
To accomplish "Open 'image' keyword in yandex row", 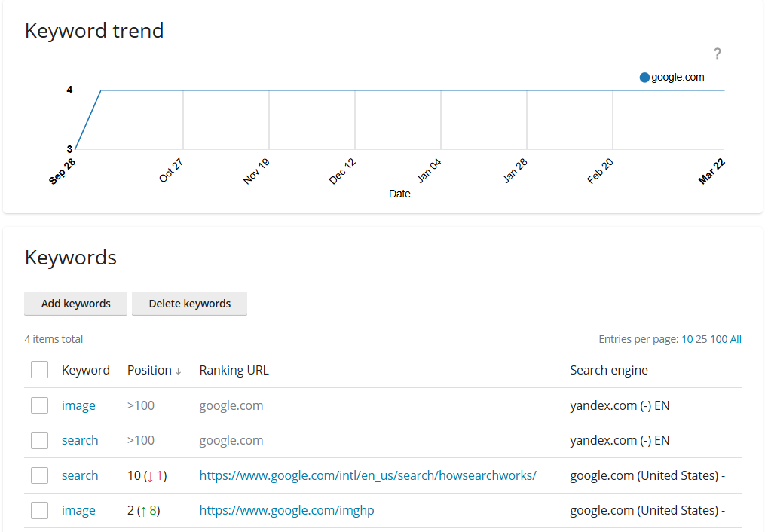I will [78, 406].
